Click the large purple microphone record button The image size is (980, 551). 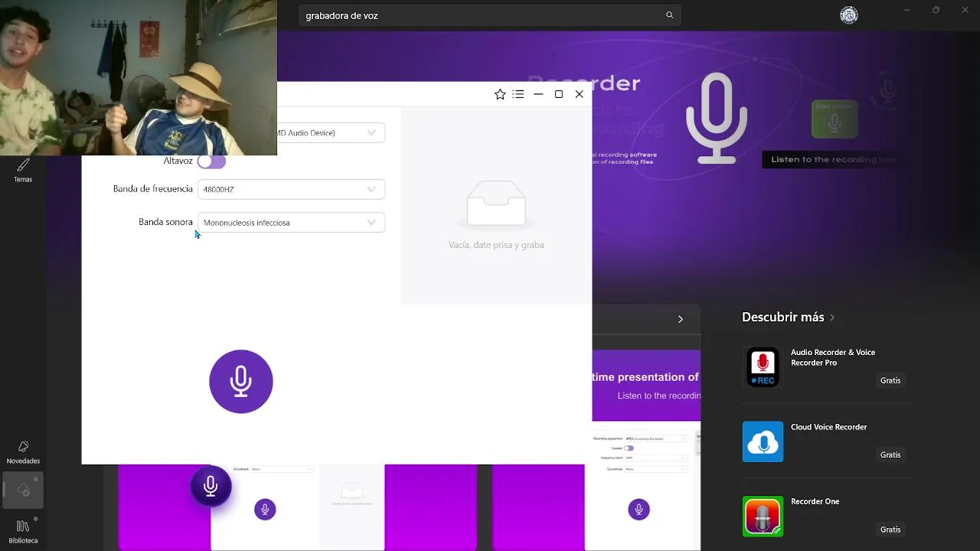point(241,381)
